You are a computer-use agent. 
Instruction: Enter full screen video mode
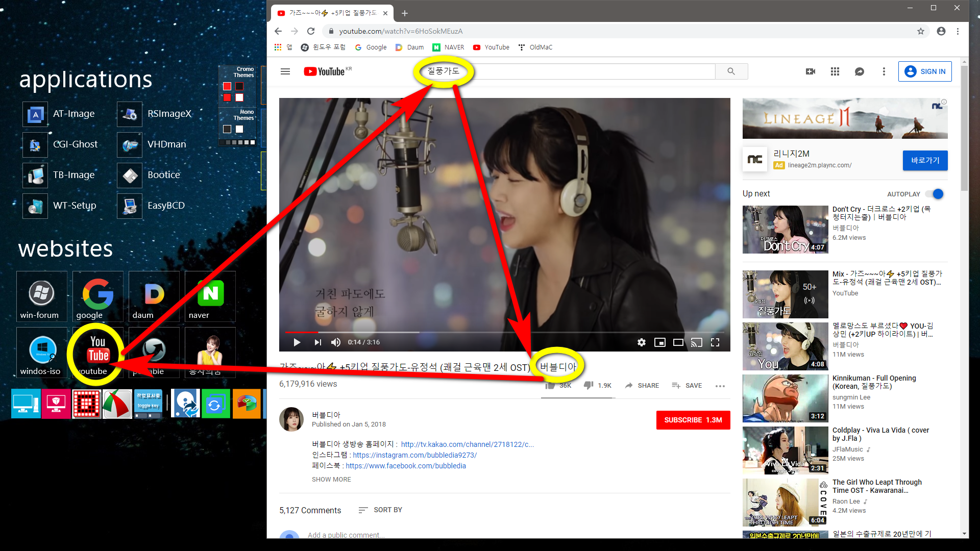[x=715, y=342]
